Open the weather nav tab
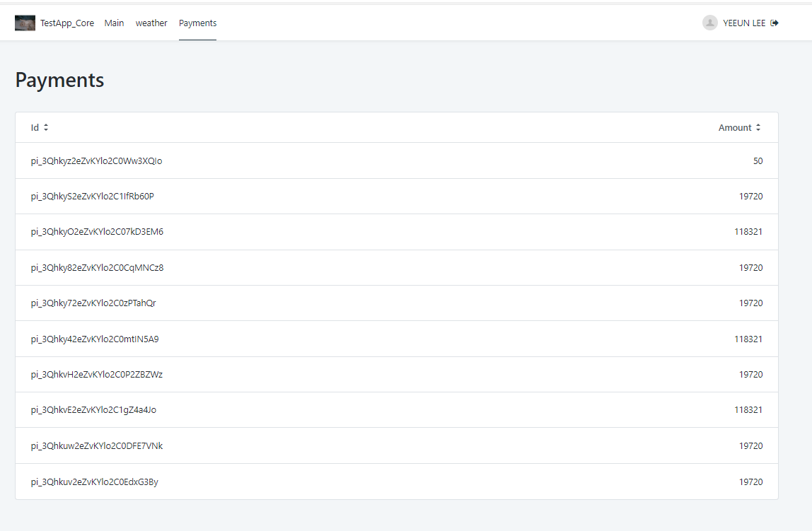The height and width of the screenshot is (531, 812). click(151, 23)
